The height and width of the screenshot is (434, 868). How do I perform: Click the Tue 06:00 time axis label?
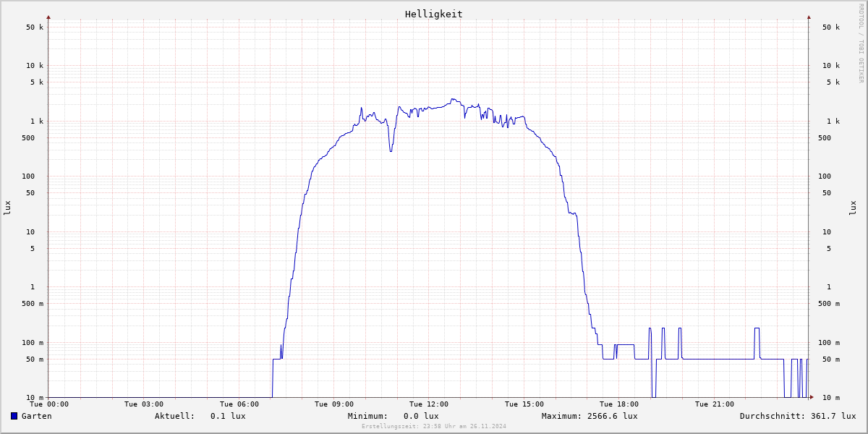(x=239, y=404)
